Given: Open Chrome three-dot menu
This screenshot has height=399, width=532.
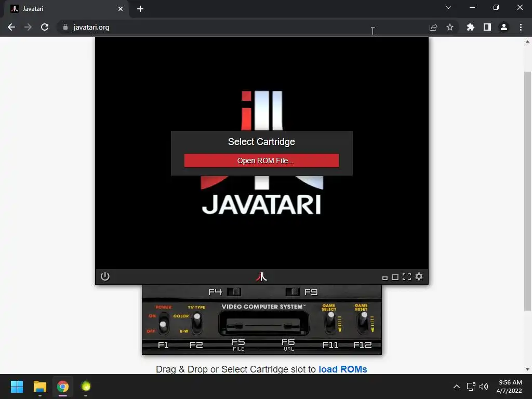Looking at the screenshot, I should point(521,27).
